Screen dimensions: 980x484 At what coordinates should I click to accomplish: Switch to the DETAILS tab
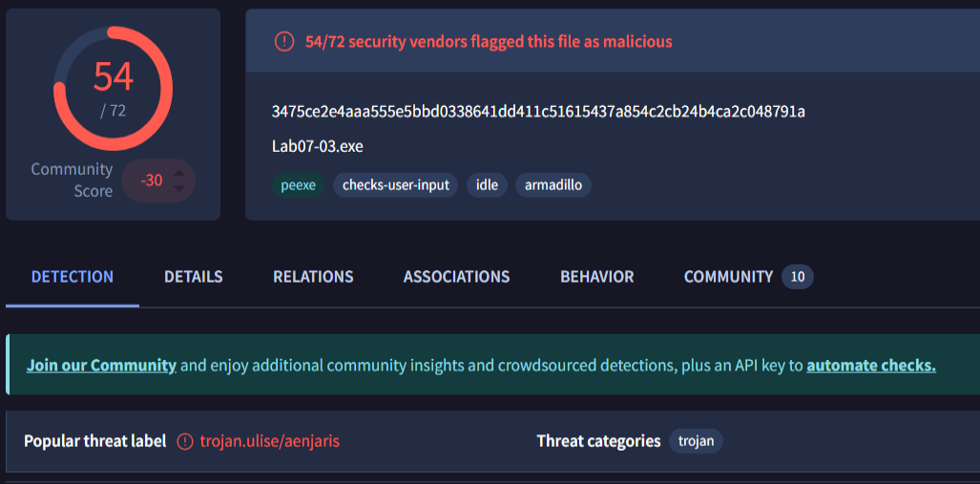tap(193, 277)
